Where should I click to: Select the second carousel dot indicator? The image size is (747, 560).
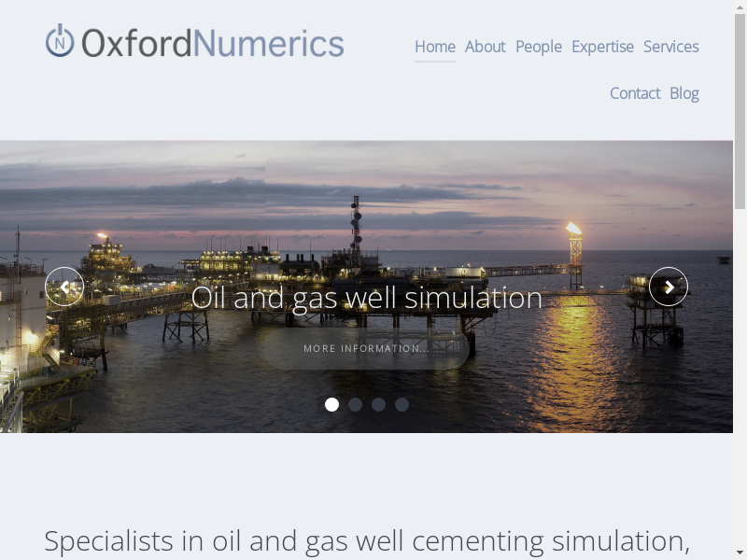pos(355,405)
